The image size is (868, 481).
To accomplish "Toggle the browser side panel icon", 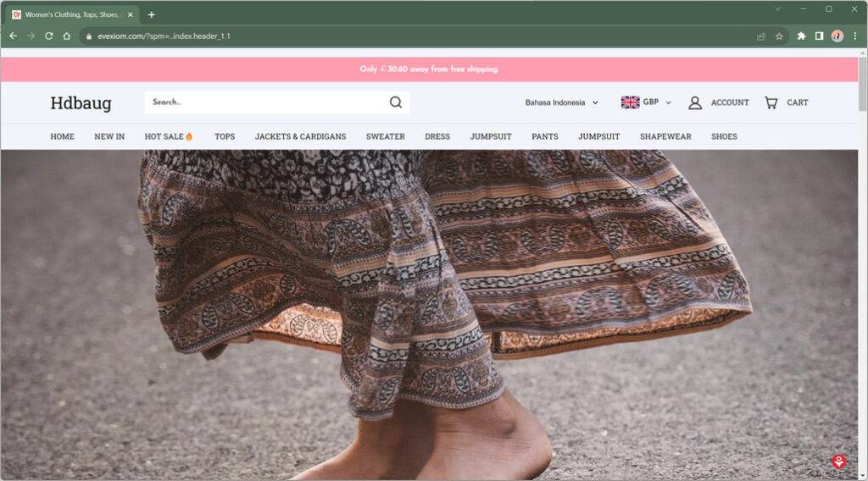I will 819,36.
